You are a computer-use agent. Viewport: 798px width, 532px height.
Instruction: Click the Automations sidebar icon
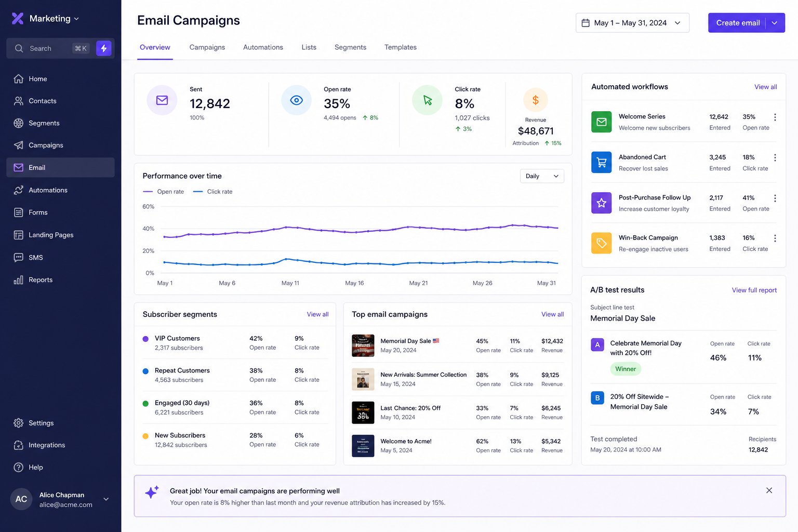(x=18, y=190)
